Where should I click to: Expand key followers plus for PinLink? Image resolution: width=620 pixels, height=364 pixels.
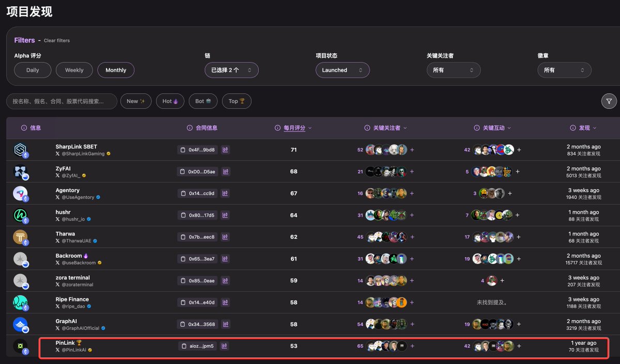coord(412,346)
